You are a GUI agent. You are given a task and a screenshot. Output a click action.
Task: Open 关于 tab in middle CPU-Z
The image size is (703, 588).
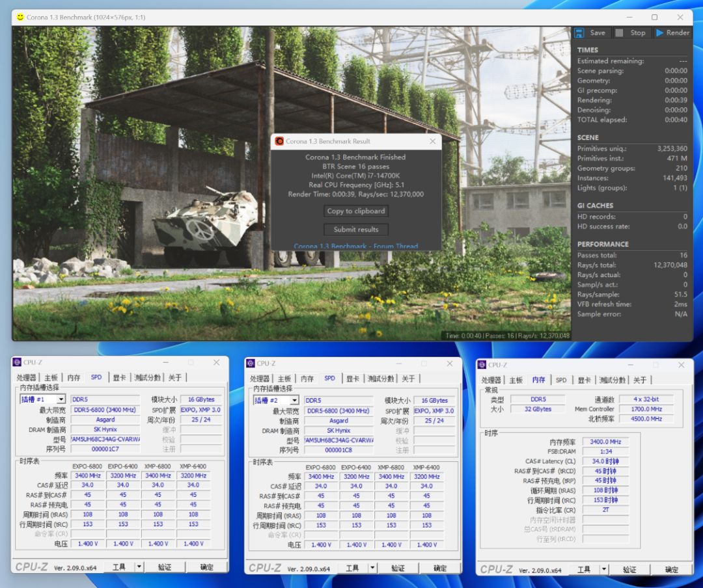click(x=408, y=379)
